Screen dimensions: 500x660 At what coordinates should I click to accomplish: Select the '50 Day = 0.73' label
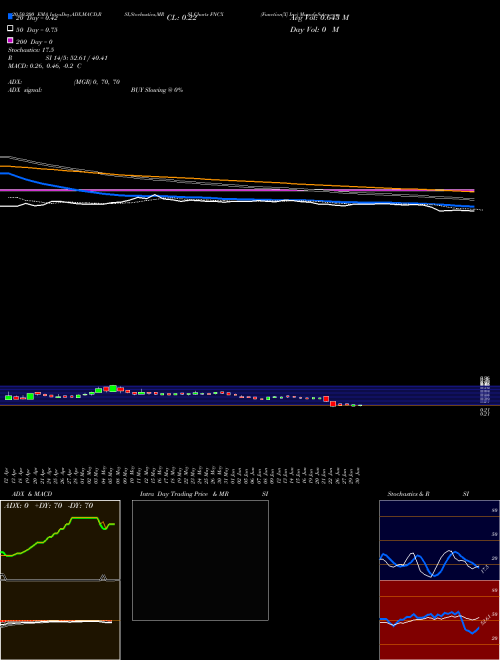pyautogui.click(x=37, y=30)
